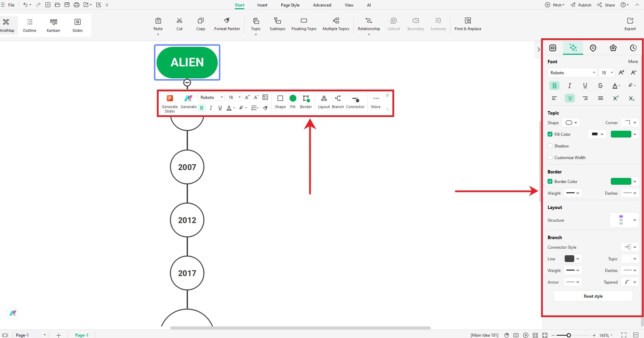Open Branch option in floating toolbar
The height and width of the screenshot is (338, 644).
(338, 102)
